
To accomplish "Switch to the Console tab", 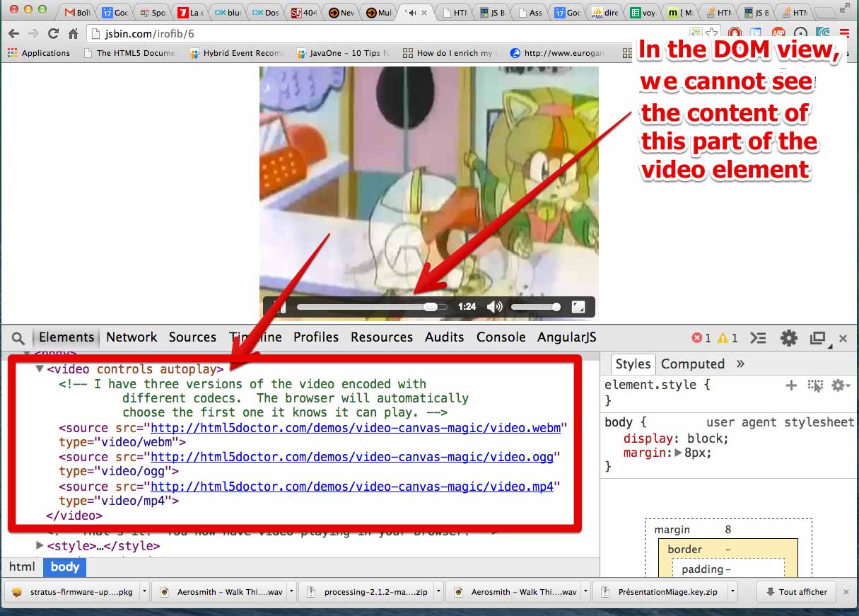I will [x=501, y=337].
